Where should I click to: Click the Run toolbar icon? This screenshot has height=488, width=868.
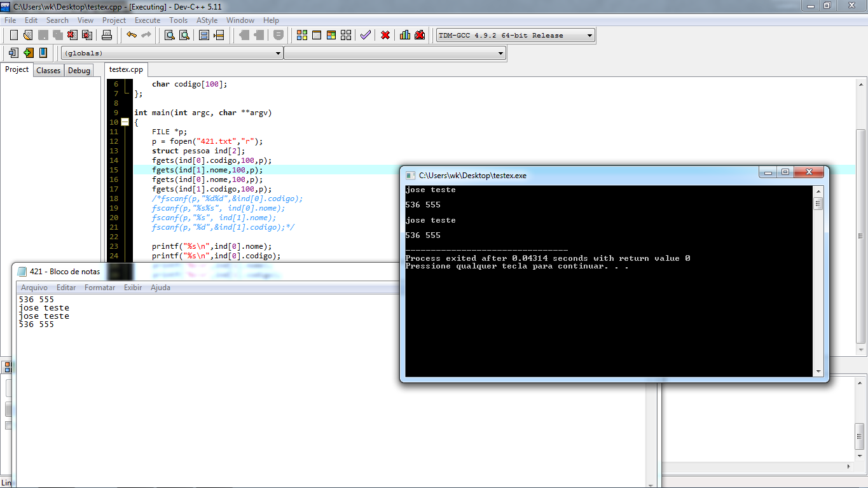(317, 35)
